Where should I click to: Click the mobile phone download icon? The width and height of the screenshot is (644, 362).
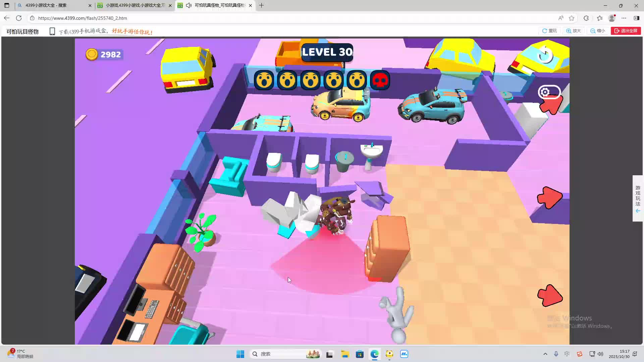(52, 32)
